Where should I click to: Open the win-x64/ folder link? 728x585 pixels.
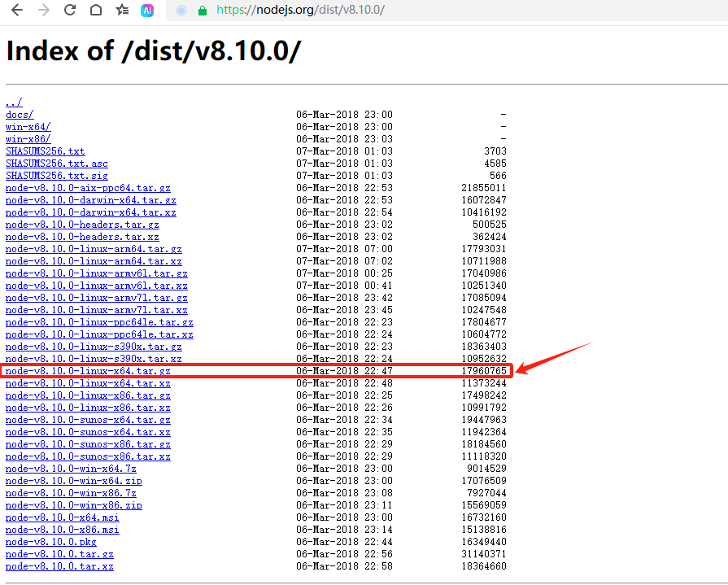(x=28, y=127)
